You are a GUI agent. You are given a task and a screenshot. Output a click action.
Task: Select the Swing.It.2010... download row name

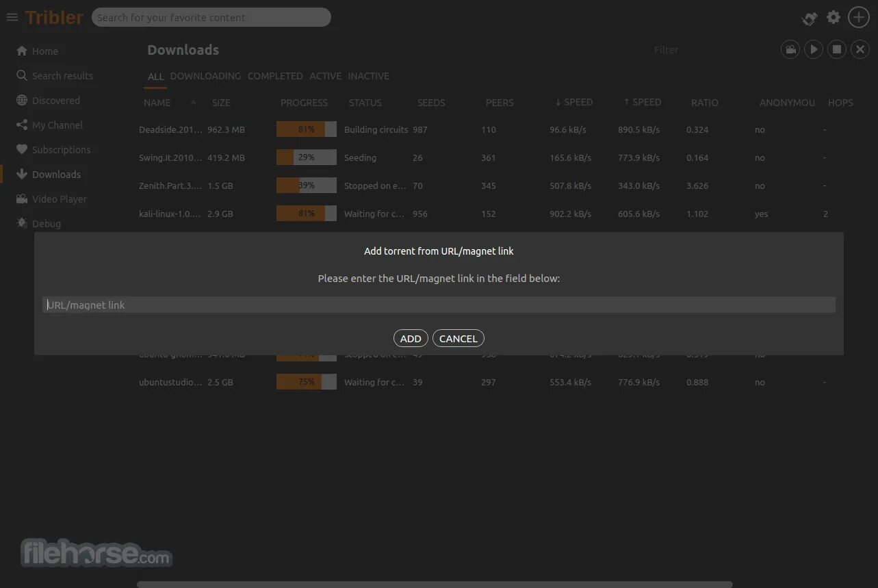coord(170,157)
